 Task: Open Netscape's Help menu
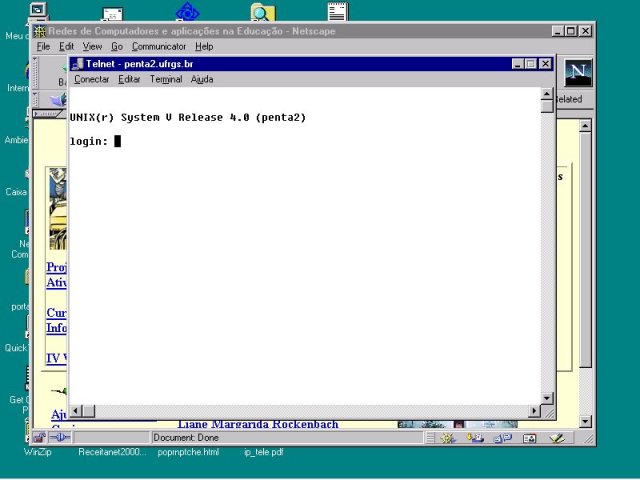pyautogui.click(x=204, y=47)
